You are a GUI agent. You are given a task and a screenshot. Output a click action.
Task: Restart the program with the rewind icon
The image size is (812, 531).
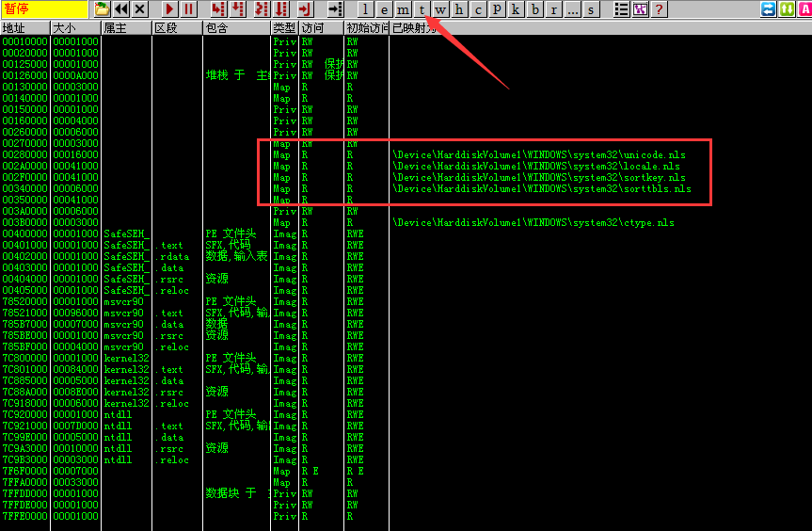121,9
